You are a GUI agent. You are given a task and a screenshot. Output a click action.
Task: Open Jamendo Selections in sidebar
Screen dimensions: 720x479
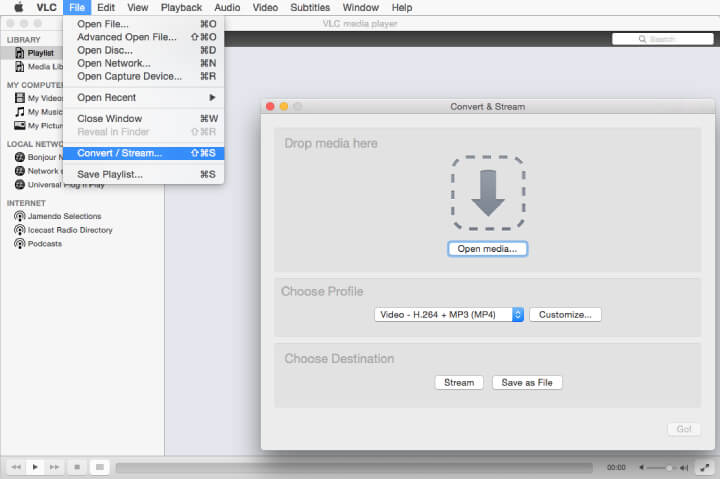(64, 216)
